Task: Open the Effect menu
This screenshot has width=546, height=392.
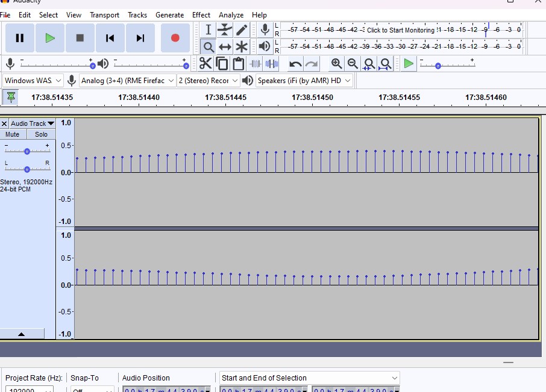Action: click(201, 15)
